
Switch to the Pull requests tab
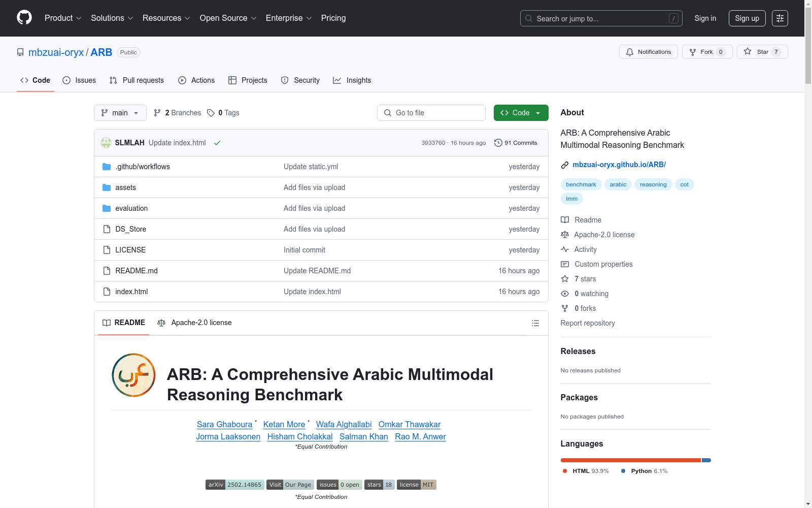click(137, 80)
